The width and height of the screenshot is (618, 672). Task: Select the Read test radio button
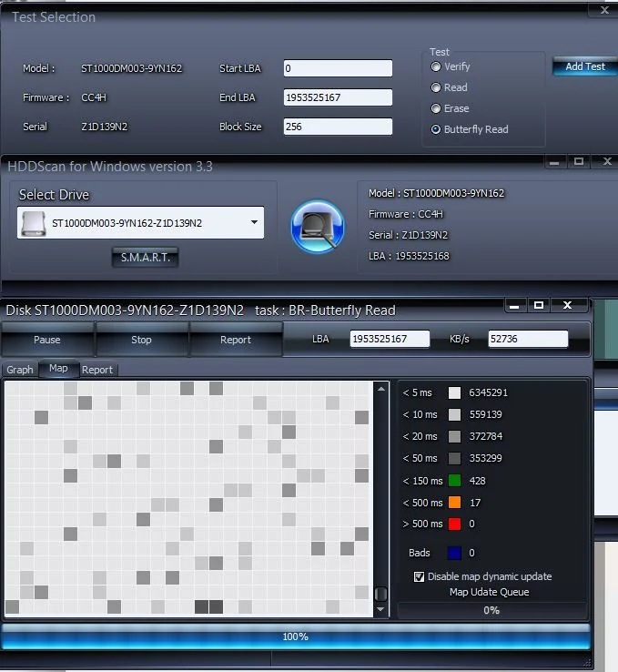click(436, 87)
